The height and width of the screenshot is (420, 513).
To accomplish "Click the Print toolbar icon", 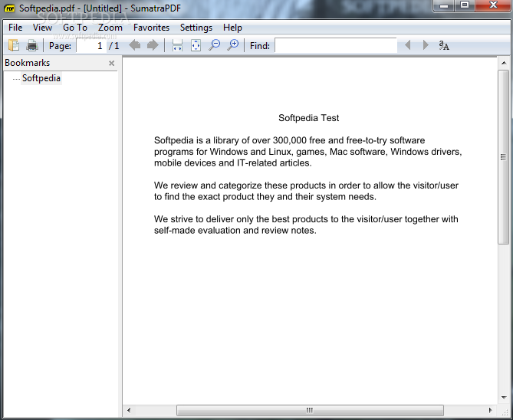I will coord(32,45).
